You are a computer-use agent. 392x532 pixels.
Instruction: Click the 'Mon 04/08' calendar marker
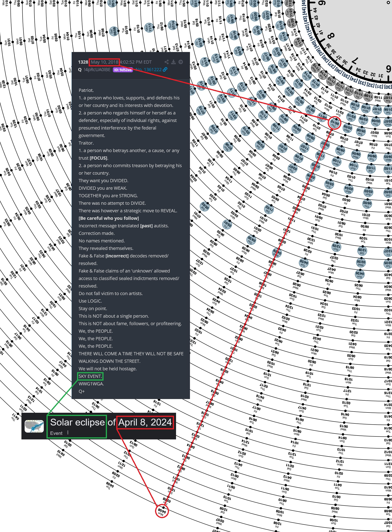tap(162, 511)
